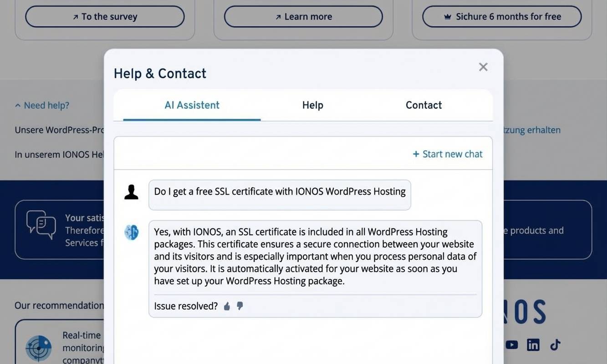This screenshot has height=364, width=607.
Task: Open the LinkedIn page via footer icon
Action: click(533, 344)
